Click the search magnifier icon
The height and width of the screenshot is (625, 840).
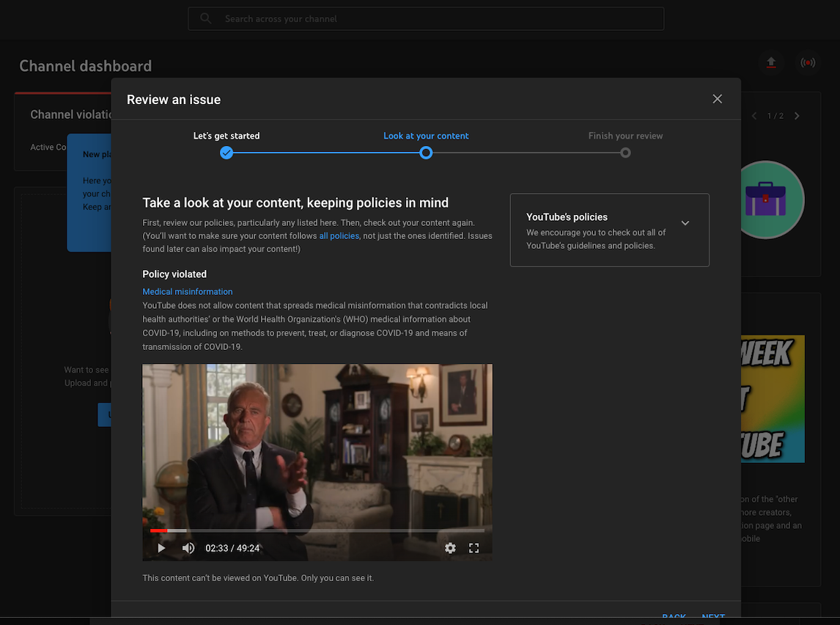tap(205, 18)
